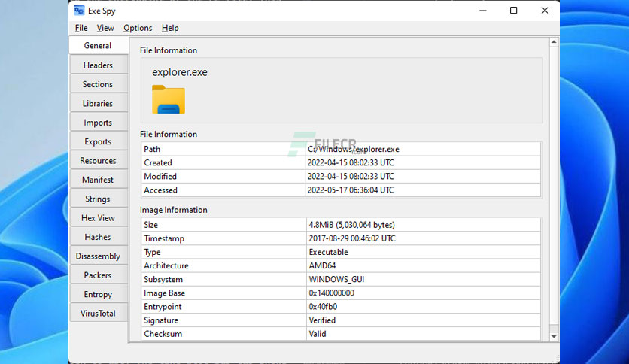
Task: Click the scrollbar up arrow
Action: pos(554,42)
